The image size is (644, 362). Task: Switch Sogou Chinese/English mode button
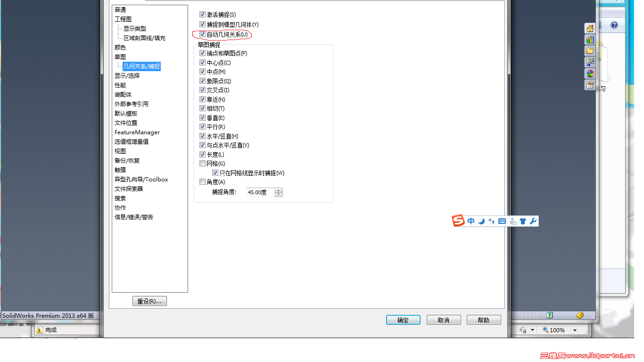pos(471,221)
